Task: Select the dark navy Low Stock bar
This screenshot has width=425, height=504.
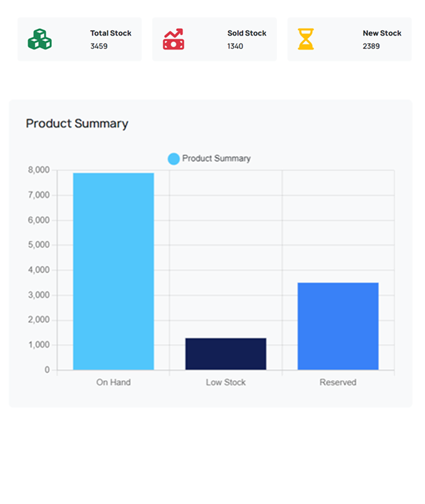Action: click(x=226, y=354)
